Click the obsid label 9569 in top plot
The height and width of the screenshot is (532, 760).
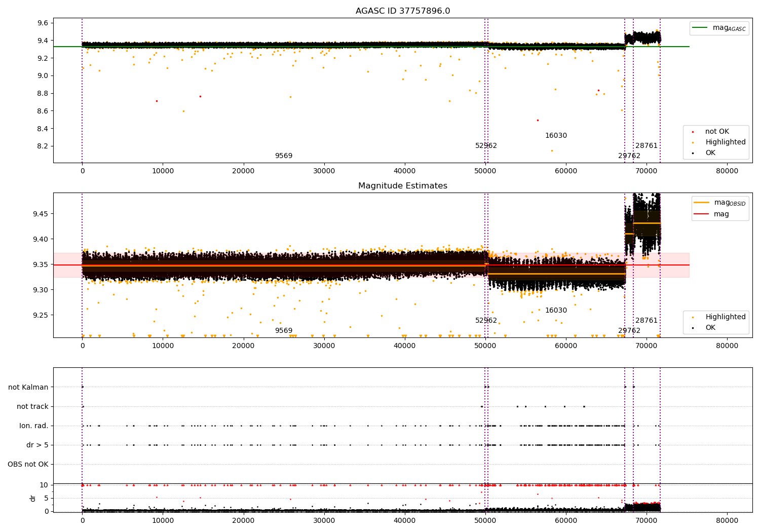click(284, 156)
